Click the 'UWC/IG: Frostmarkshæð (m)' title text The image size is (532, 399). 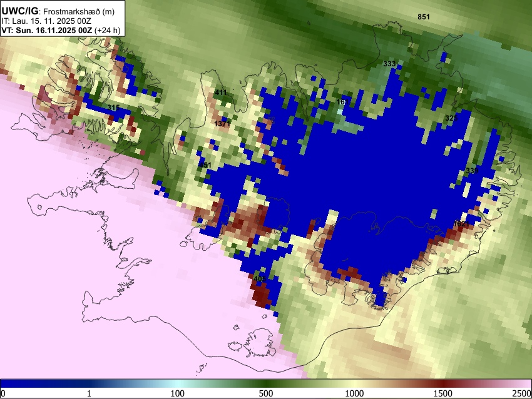[58, 11]
